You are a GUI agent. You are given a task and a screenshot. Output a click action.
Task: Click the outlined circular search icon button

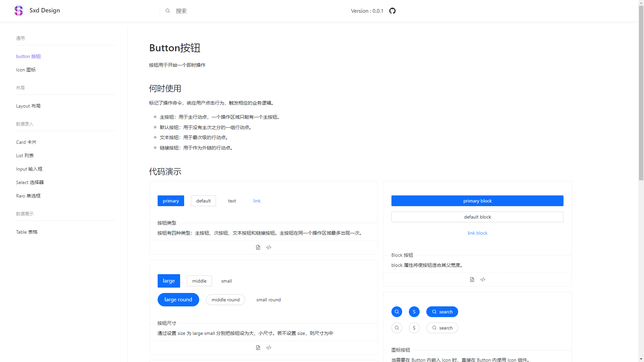[x=397, y=328]
